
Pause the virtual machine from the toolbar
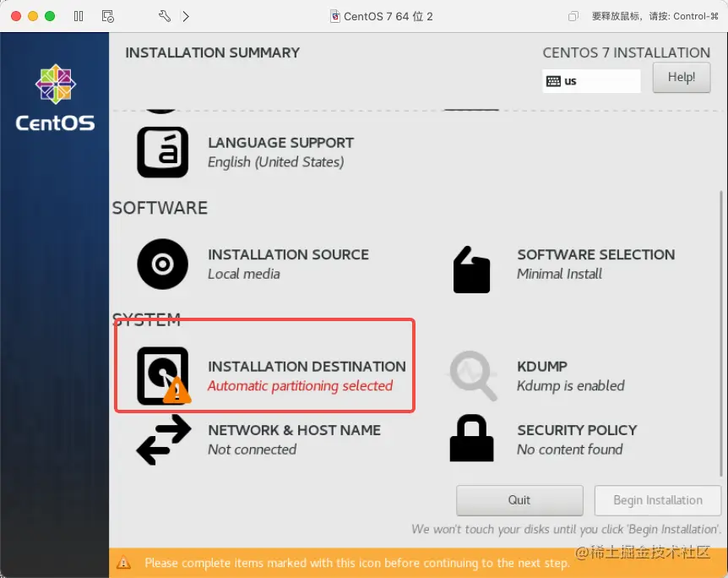[x=79, y=16]
